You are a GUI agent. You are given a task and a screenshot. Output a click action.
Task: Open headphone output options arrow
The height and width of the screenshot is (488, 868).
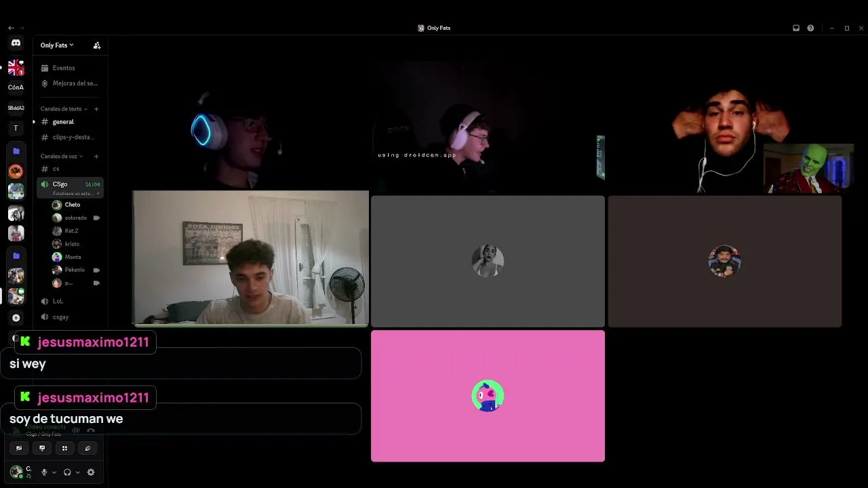[x=77, y=472]
